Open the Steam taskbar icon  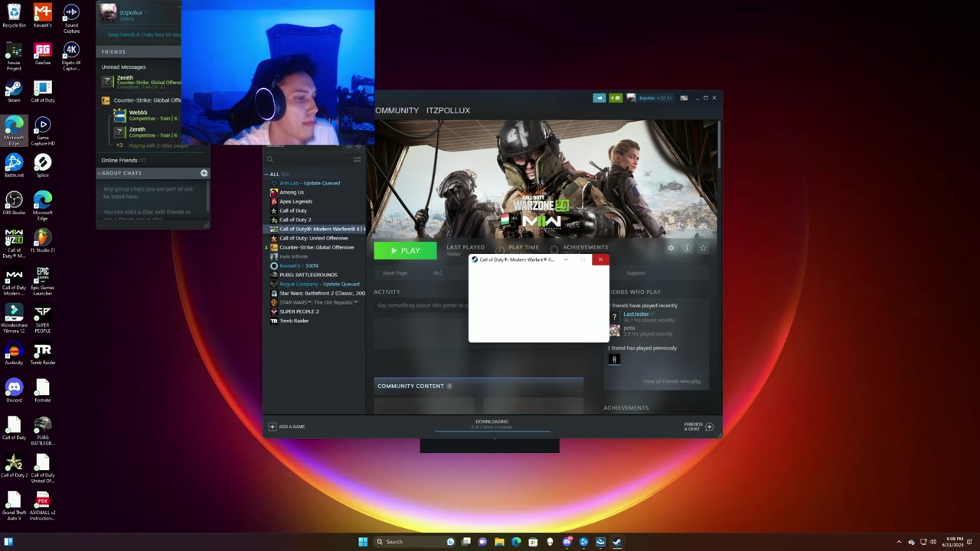(x=616, y=542)
